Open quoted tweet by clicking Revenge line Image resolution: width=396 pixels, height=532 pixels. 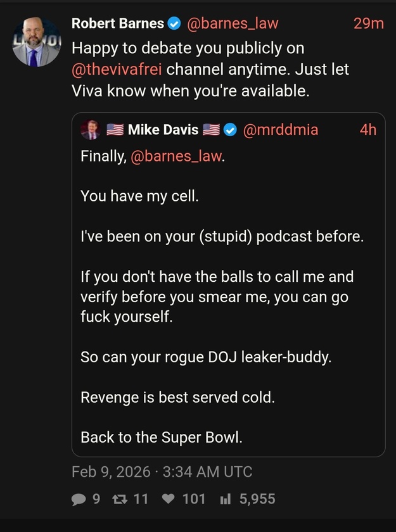[177, 398]
